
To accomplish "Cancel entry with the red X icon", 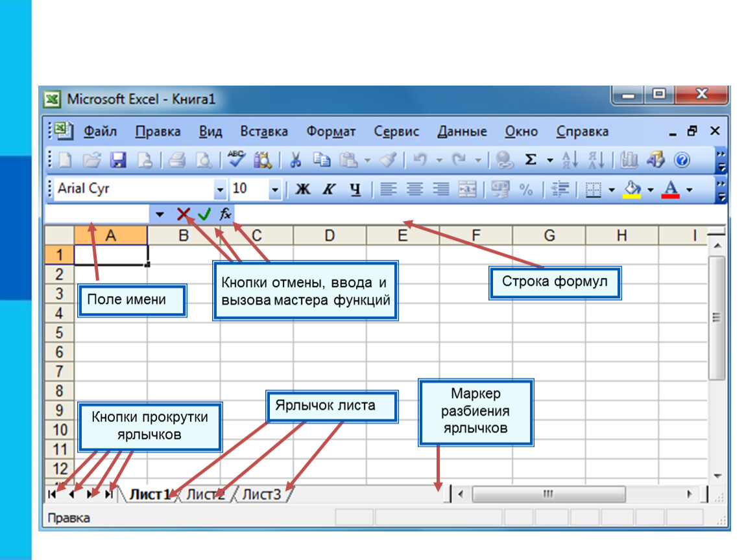I will (x=183, y=215).
